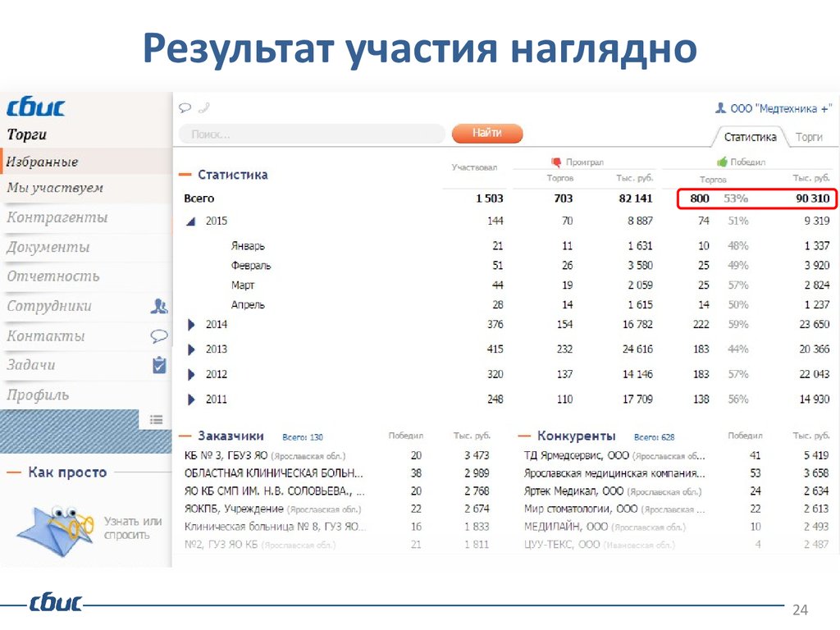Image resolution: width=840 pixels, height=630 pixels.
Task: Select the Статистика tab
Action: click(x=750, y=137)
